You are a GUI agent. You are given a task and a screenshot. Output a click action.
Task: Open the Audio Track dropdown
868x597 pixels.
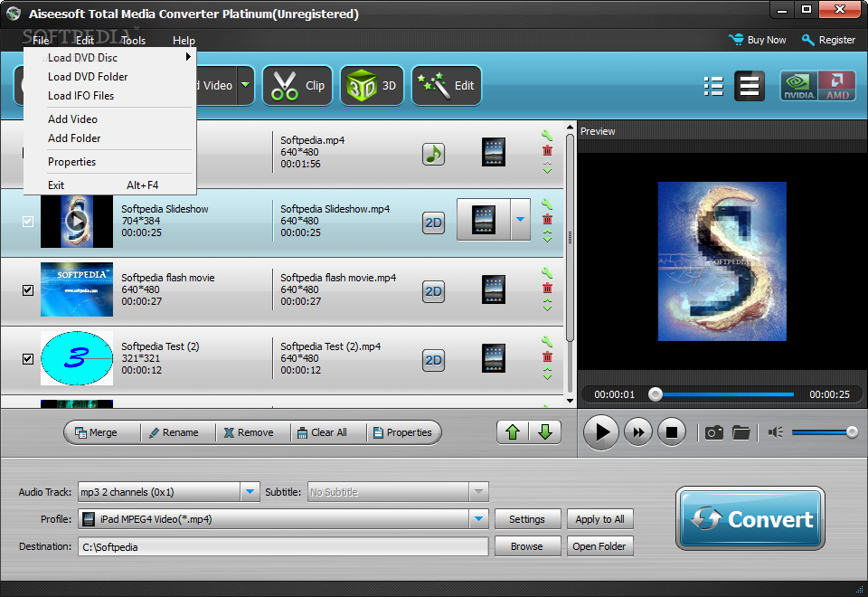coord(250,492)
